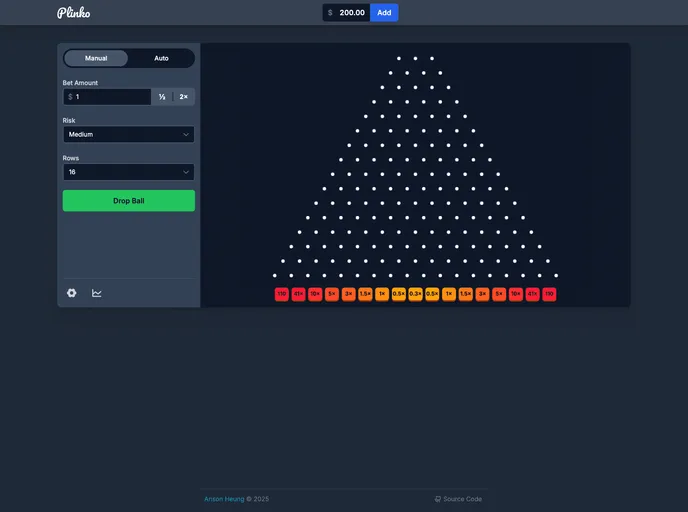Click the "Risk" label
688x512 pixels.
(69, 120)
